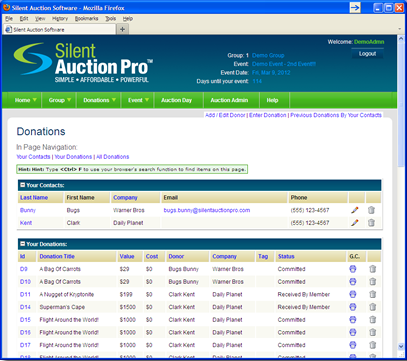Edit the Bunny contact with the pencil icon
407x361 pixels.
pyautogui.click(x=355, y=210)
